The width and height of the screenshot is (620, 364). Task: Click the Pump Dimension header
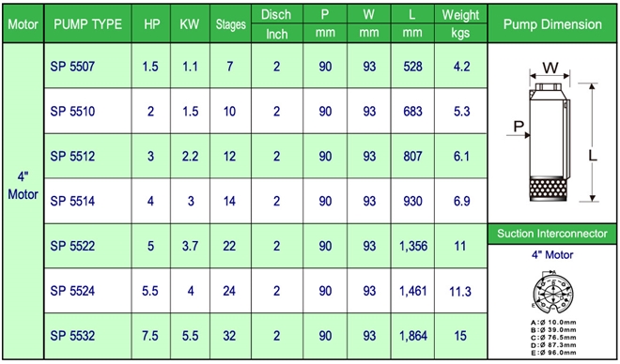pyautogui.click(x=552, y=23)
